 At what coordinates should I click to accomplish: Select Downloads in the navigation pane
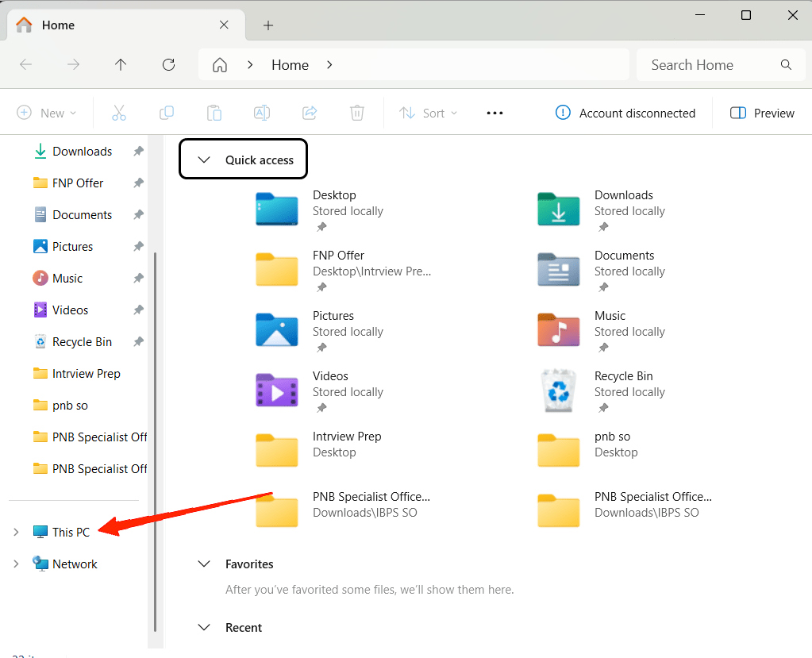click(x=82, y=151)
